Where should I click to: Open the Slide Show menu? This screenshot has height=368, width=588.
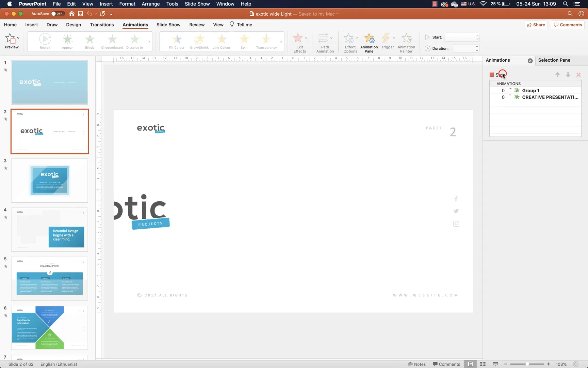(197, 4)
